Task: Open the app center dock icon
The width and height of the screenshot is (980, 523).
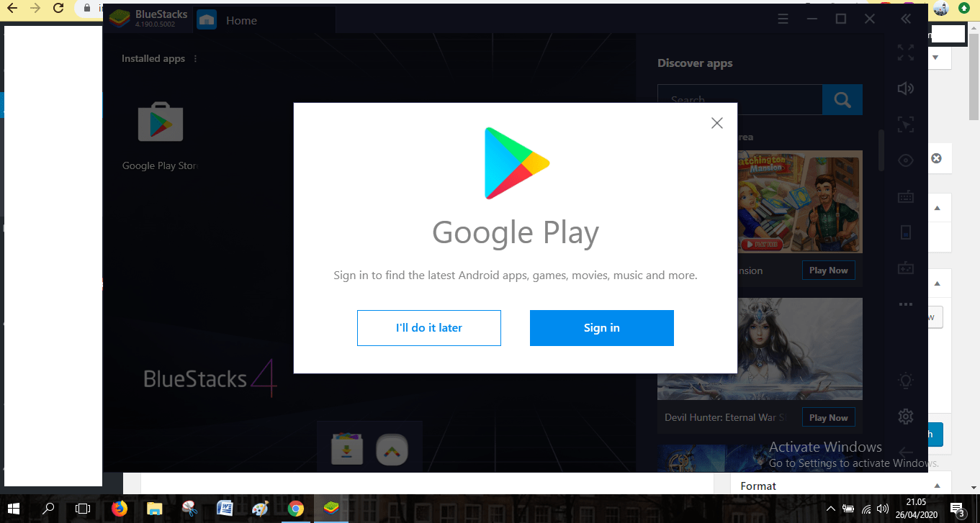Action: [347, 450]
